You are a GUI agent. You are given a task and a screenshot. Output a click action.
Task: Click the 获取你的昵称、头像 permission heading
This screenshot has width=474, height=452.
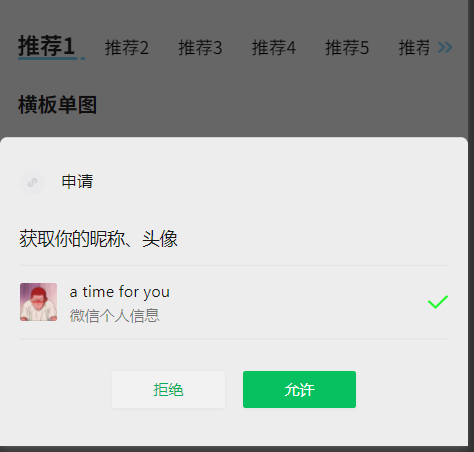[98, 239]
